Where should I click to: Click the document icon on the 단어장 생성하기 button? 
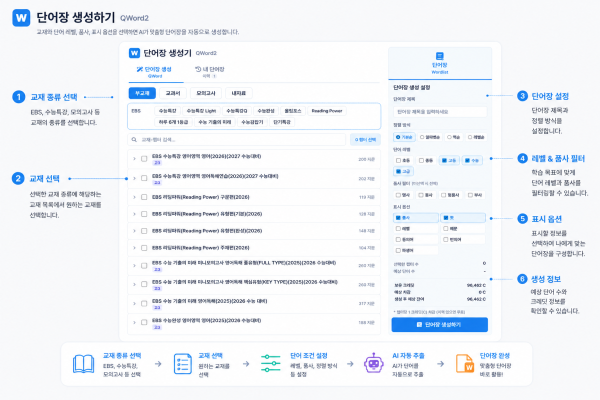coord(419,325)
